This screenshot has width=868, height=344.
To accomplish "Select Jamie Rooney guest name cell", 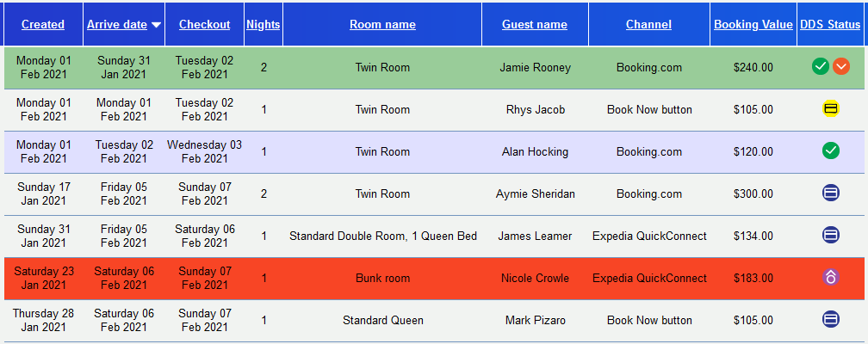I will (536, 67).
